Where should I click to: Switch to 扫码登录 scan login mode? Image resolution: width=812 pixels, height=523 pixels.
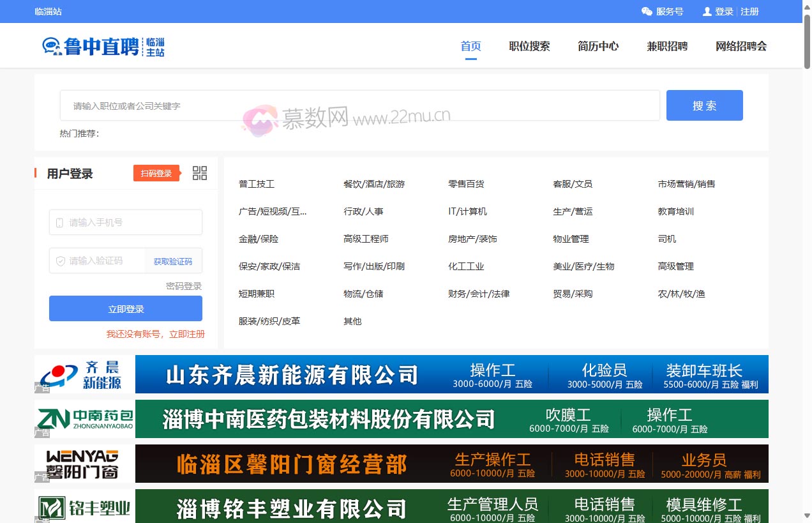point(156,172)
